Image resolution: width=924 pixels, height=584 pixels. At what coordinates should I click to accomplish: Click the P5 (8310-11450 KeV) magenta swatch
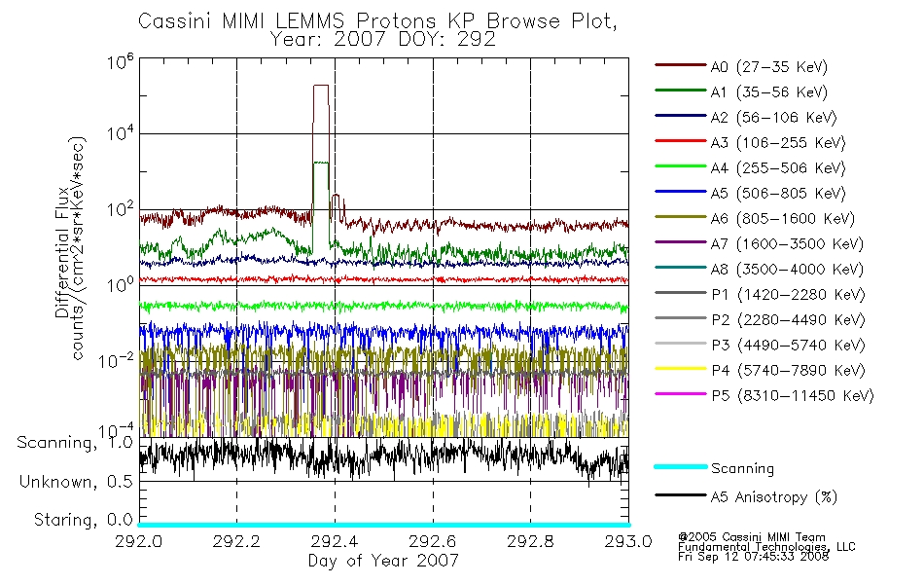click(x=681, y=394)
